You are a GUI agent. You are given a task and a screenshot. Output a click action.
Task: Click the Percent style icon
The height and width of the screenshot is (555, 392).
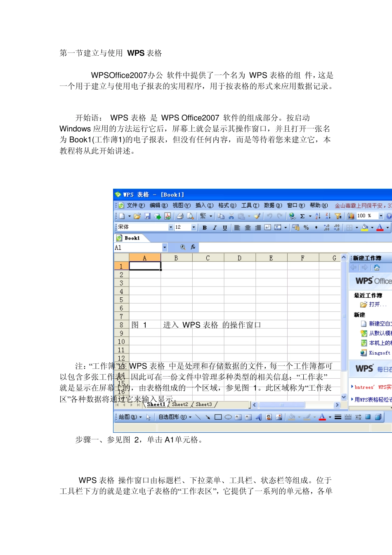[306, 228]
